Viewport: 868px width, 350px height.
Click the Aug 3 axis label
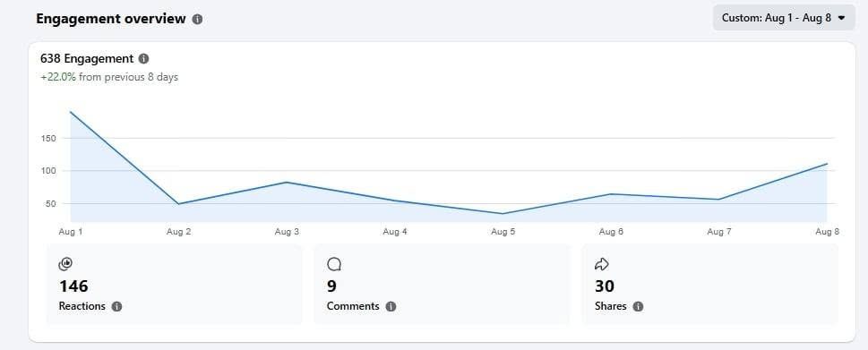pos(287,232)
